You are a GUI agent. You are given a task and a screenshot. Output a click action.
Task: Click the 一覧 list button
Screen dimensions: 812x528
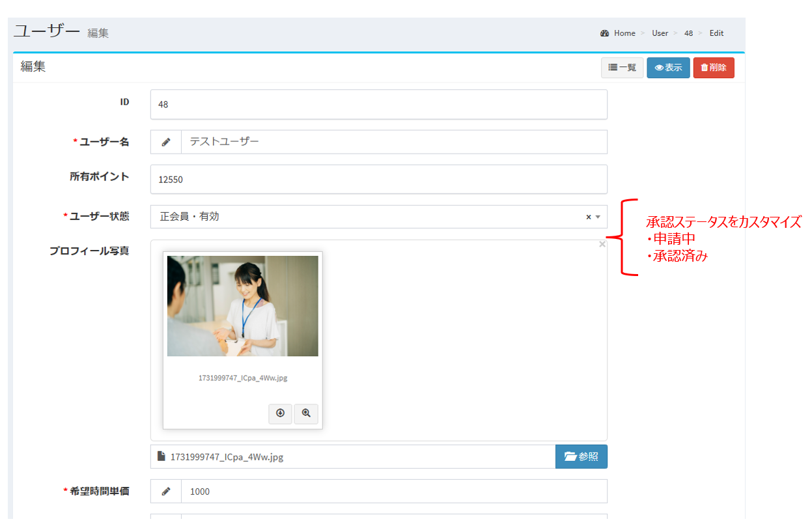coord(622,68)
